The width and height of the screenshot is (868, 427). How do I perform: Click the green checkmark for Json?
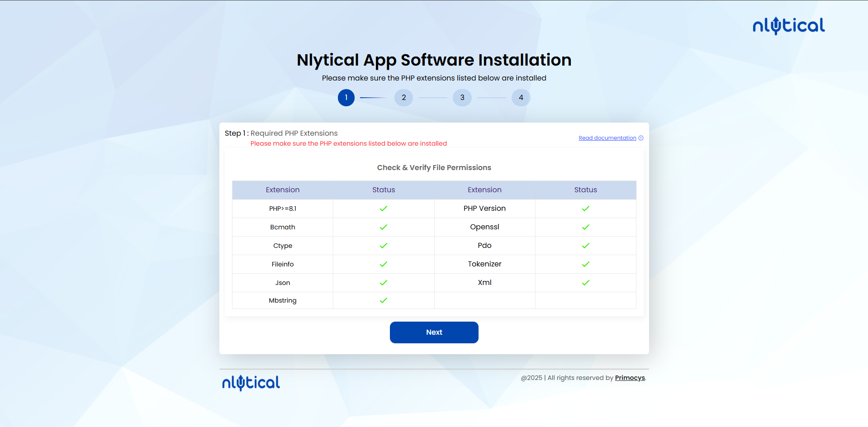point(384,283)
